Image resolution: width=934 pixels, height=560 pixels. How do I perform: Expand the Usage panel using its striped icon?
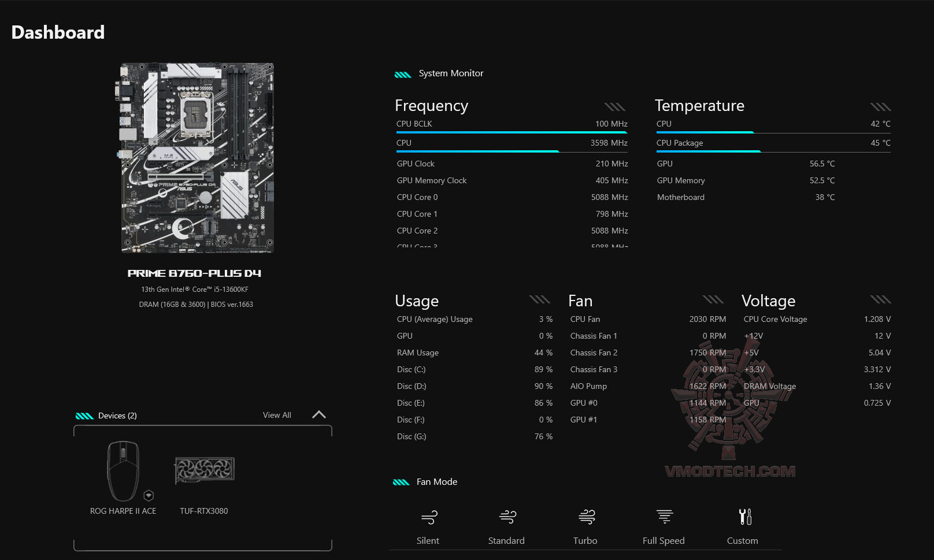(x=539, y=299)
